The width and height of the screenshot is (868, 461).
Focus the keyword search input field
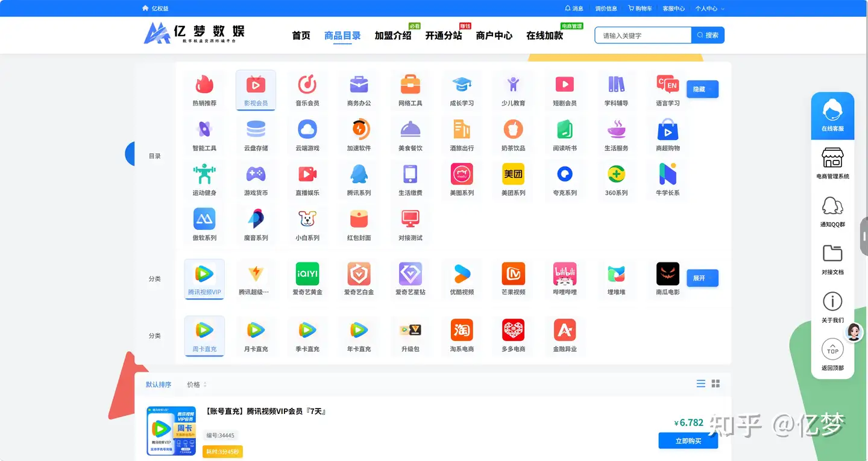[643, 35]
